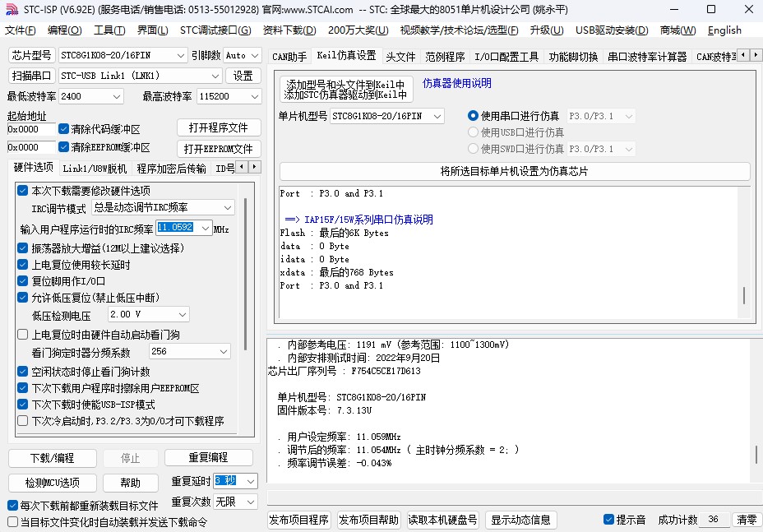Toggle 上电复位使用较长延时 checkbox

pyautogui.click(x=22, y=264)
